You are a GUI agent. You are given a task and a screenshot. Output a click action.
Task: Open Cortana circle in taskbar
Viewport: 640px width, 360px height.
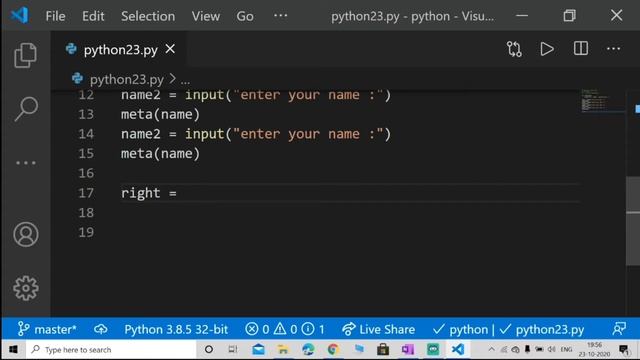209,349
